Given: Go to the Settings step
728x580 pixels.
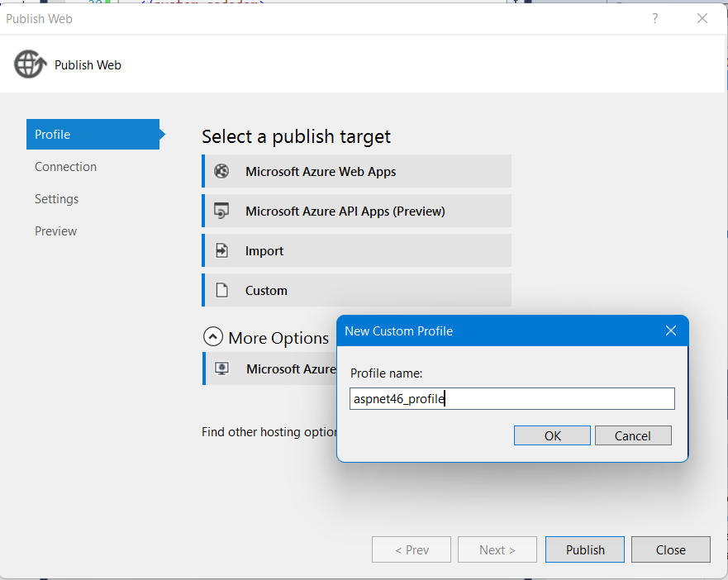Looking at the screenshot, I should pyautogui.click(x=57, y=199).
